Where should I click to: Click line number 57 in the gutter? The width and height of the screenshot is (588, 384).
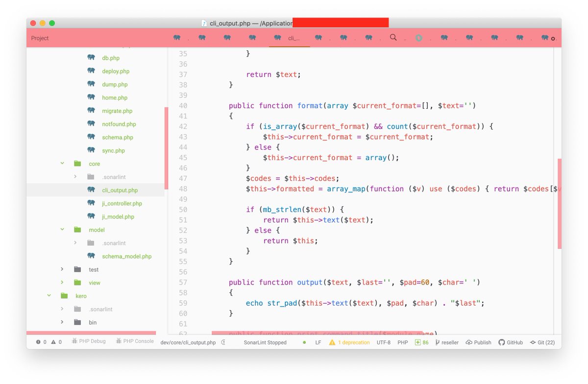[182, 282]
